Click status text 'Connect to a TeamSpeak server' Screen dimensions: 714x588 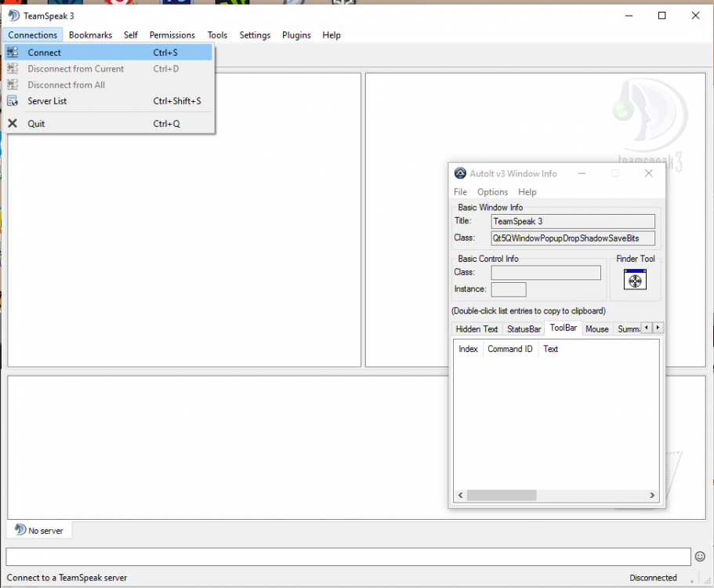[67, 578]
